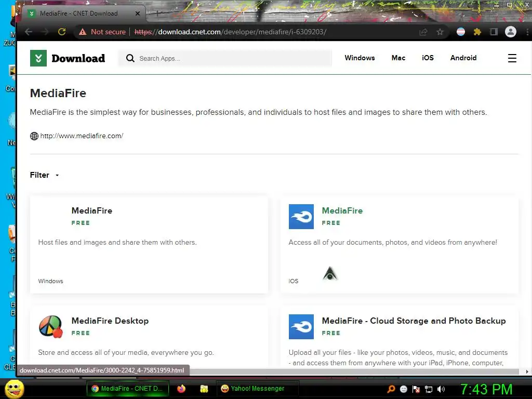532x399 pixels.
Task: Click the MediaFire - CNET D... taskbar button
Action: click(127, 389)
